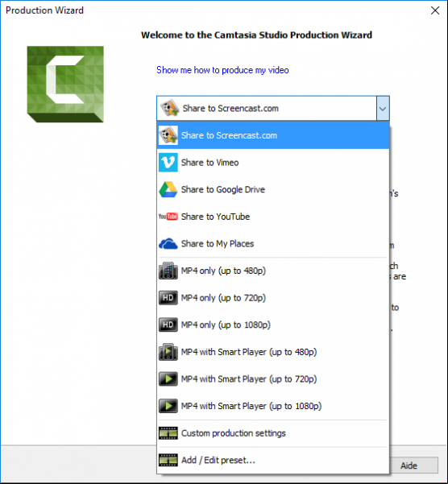Click the HD icon beside MP4 720p
This screenshot has height=484, width=448.
pos(168,297)
